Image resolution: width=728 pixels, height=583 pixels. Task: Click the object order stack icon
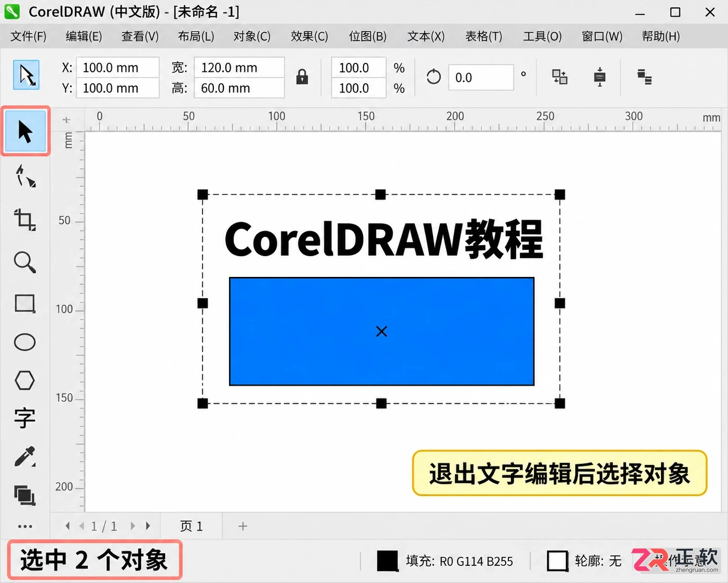(x=644, y=77)
